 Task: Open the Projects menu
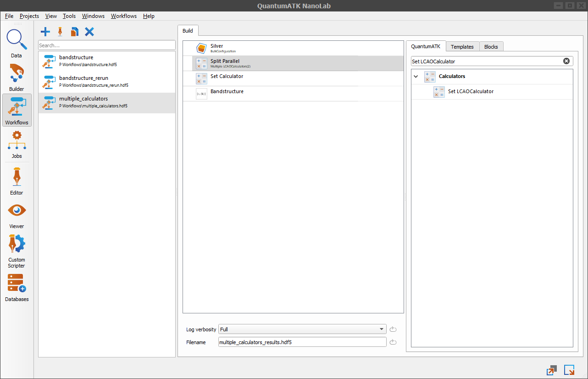[x=29, y=16]
